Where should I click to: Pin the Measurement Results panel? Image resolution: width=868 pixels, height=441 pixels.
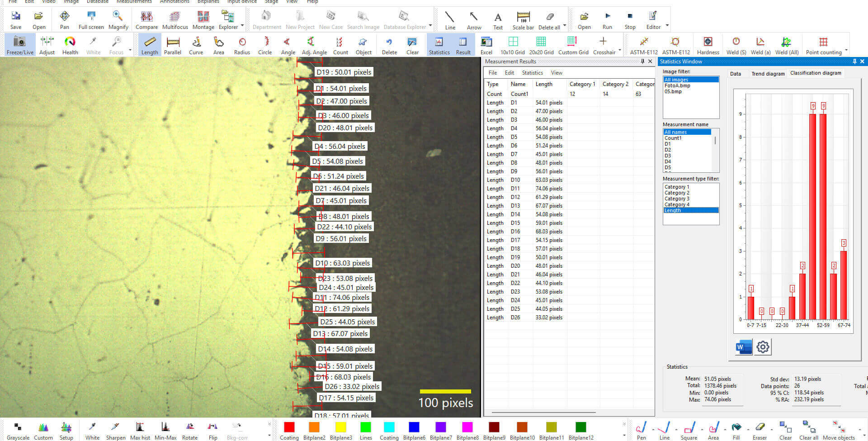pos(642,62)
